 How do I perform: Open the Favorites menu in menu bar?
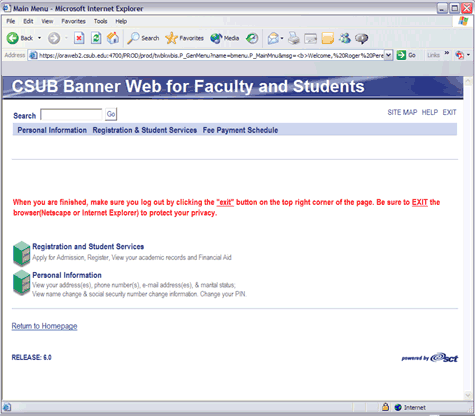click(x=73, y=21)
